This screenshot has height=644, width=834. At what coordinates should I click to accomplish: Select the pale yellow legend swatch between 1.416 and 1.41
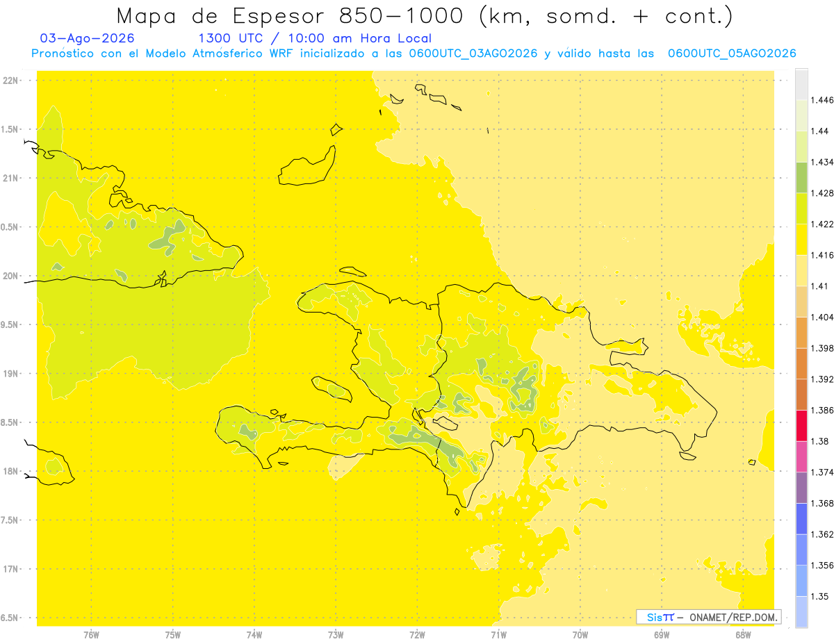click(x=802, y=270)
